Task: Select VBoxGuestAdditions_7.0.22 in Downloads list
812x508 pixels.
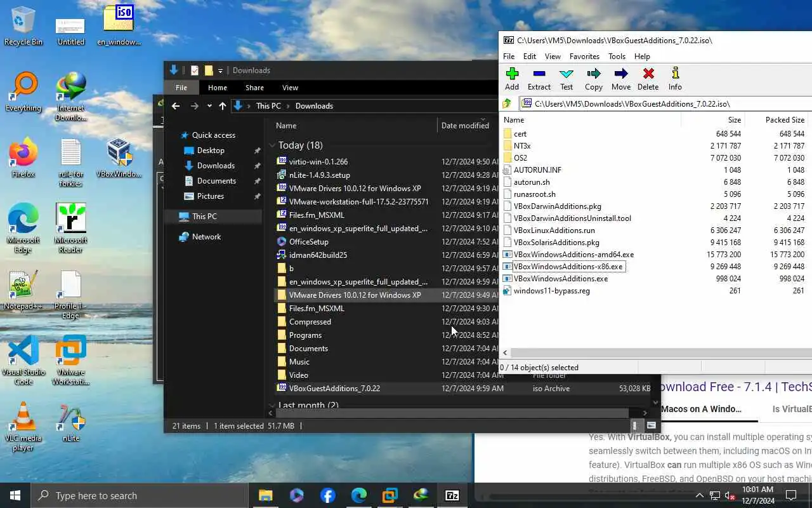Action: pyautogui.click(x=464, y=388)
